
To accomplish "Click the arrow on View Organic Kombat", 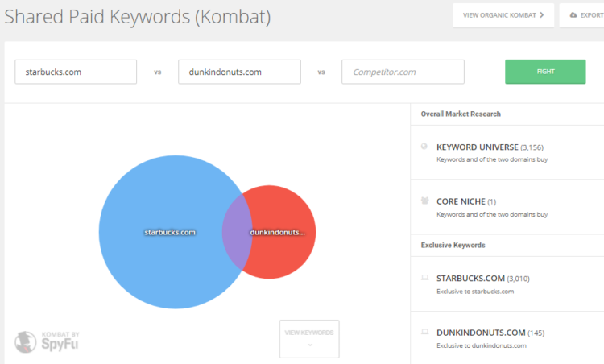I will pyautogui.click(x=542, y=14).
